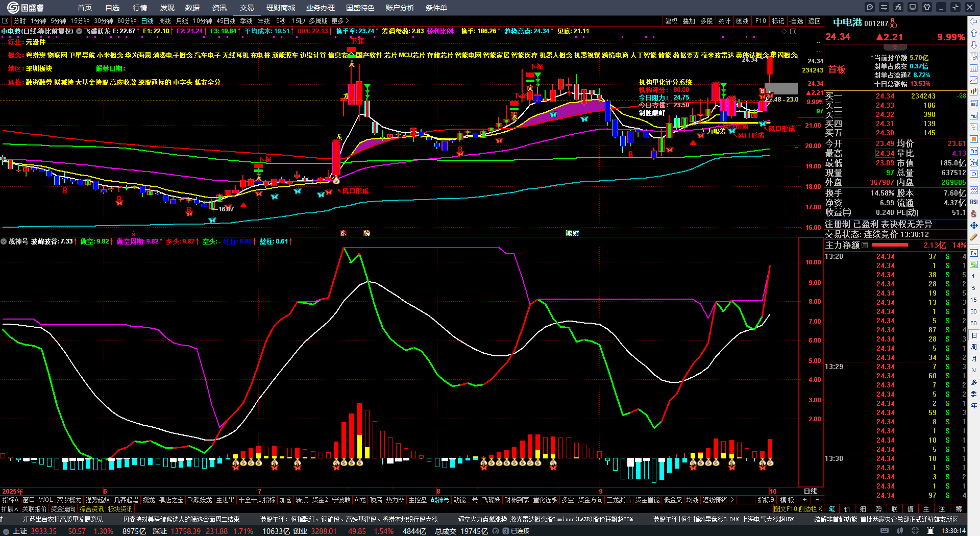Click the monitor display icon in title bar
The width and height of the screenshot is (980, 536).
(913, 7)
